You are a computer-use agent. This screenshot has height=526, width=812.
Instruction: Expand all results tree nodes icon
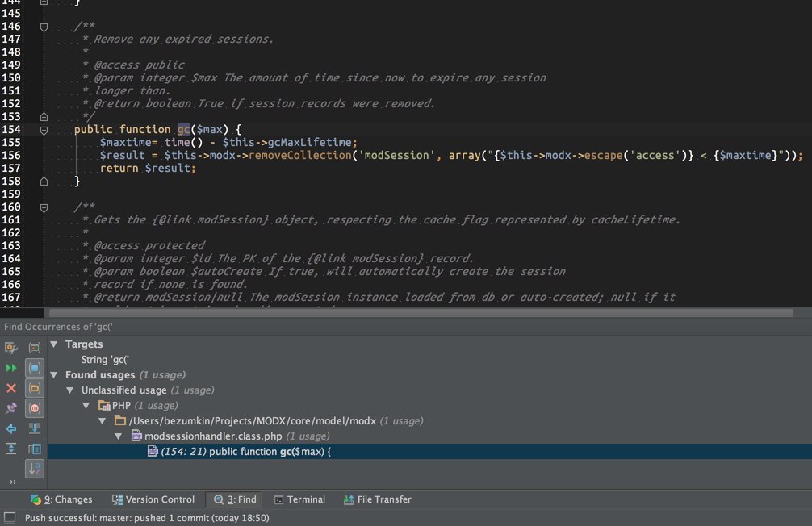[10, 449]
